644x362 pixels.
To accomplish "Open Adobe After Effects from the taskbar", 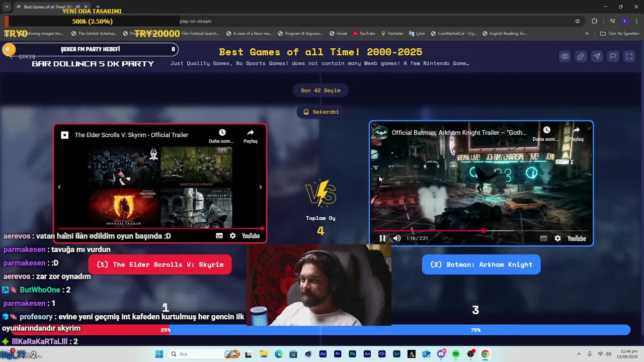I will [323, 354].
